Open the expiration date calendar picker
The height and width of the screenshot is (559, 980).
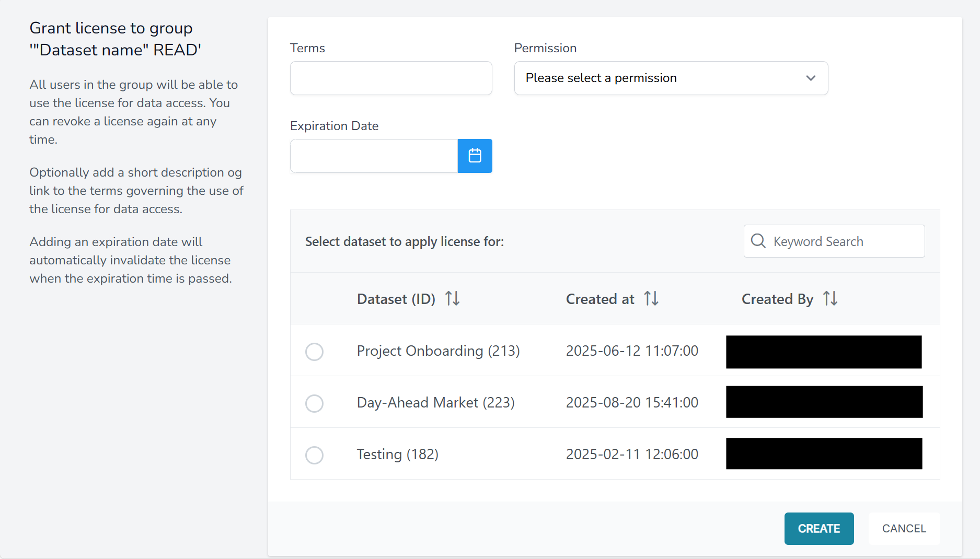pos(475,156)
